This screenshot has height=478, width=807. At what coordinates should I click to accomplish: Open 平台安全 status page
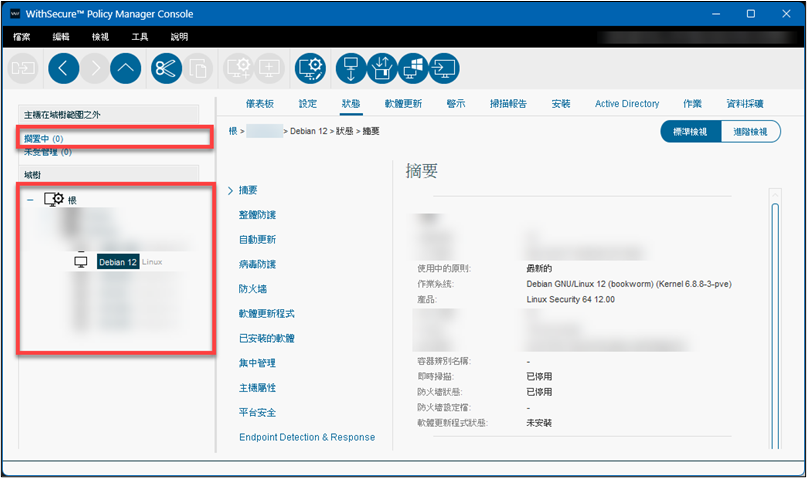pos(257,412)
